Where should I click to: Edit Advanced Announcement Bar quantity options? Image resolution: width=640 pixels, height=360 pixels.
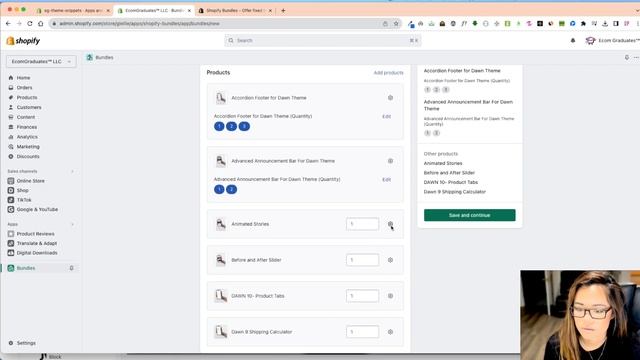point(387,180)
